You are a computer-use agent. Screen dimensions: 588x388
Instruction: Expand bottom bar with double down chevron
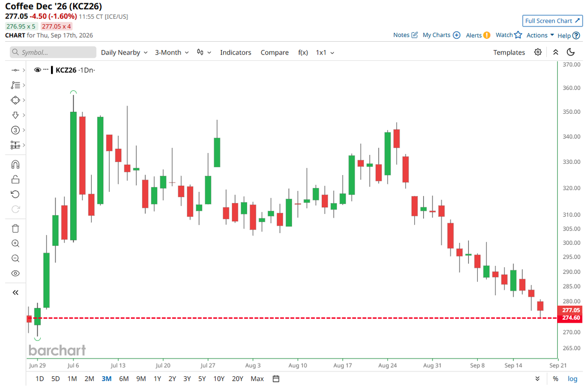537,379
